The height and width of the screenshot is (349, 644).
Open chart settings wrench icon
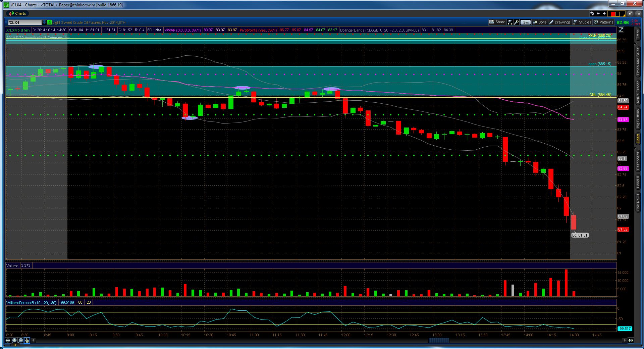coord(517,22)
